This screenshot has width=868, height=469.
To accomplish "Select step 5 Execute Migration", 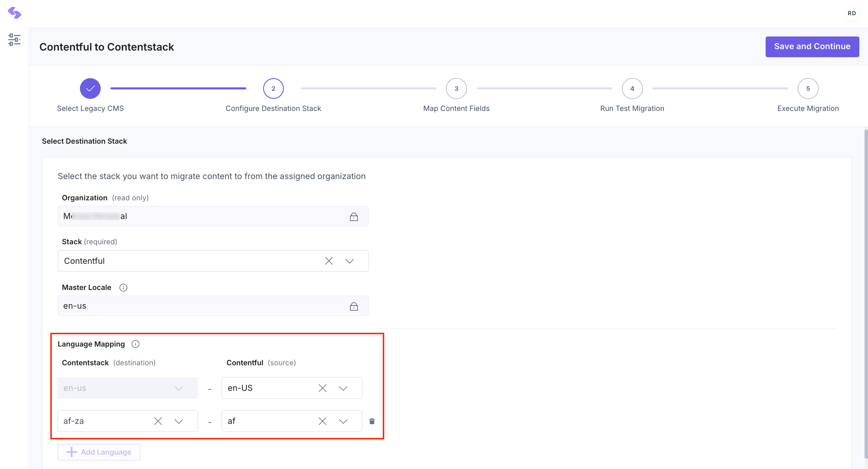I will [x=808, y=89].
